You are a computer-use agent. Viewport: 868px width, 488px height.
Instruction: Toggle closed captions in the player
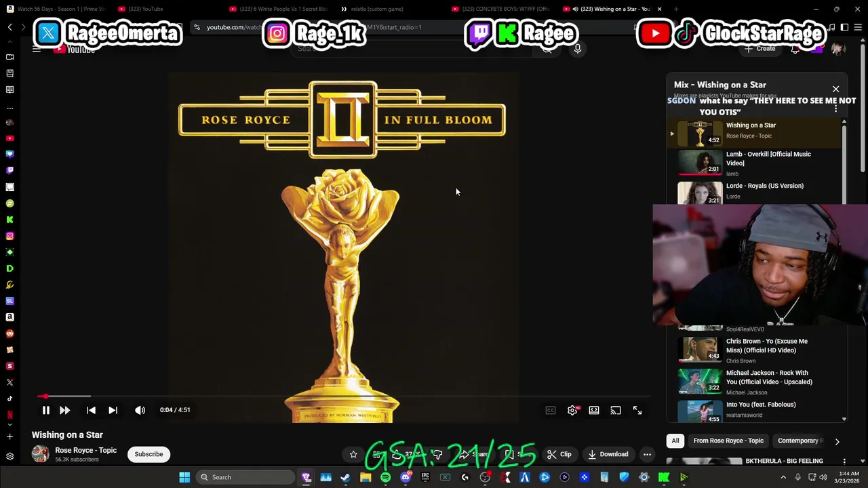coord(551,410)
